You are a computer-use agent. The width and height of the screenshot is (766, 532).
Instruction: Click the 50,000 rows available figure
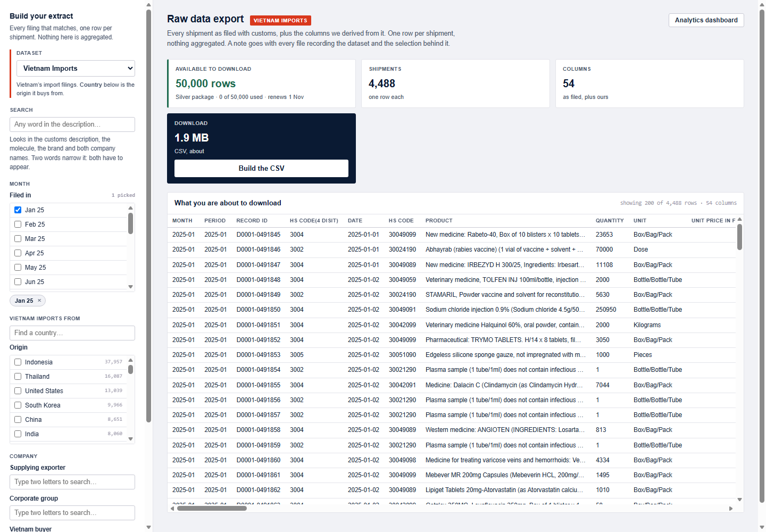[x=205, y=84]
